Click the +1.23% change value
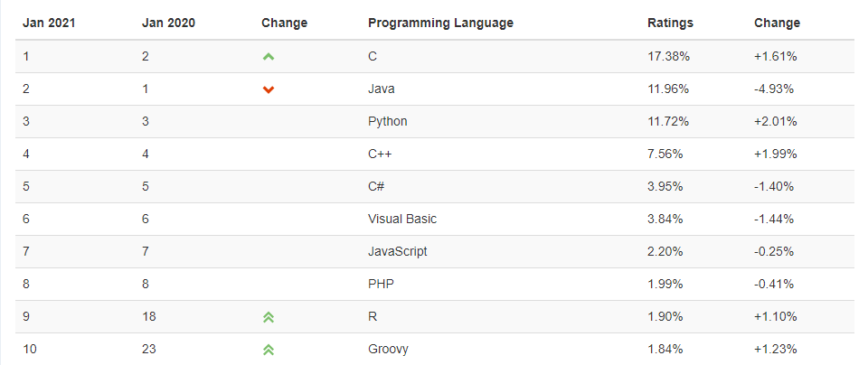 (x=776, y=350)
